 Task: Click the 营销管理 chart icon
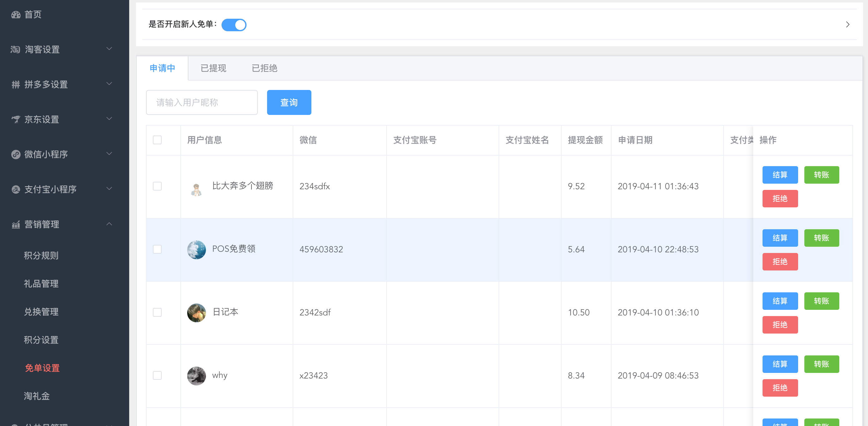tap(16, 224)
